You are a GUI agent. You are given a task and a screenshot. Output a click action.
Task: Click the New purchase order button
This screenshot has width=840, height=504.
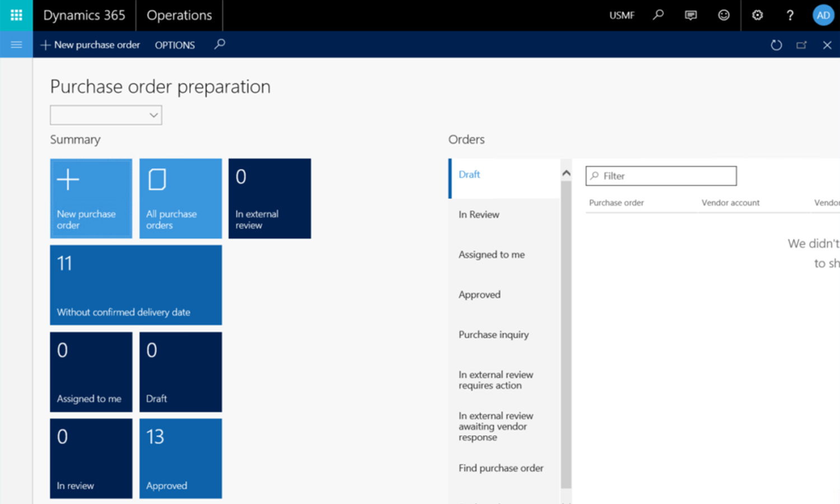pos(90,45)
